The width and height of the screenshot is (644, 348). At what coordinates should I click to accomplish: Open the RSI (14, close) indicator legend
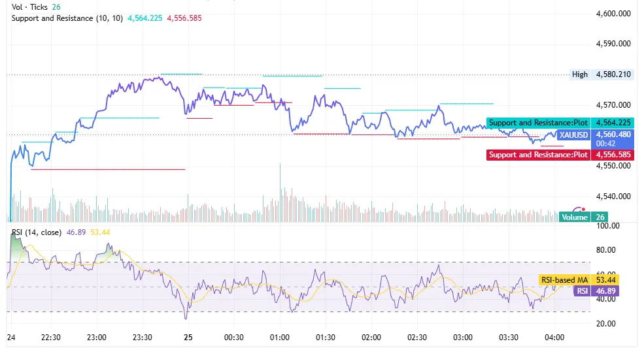tap(37, 232)
